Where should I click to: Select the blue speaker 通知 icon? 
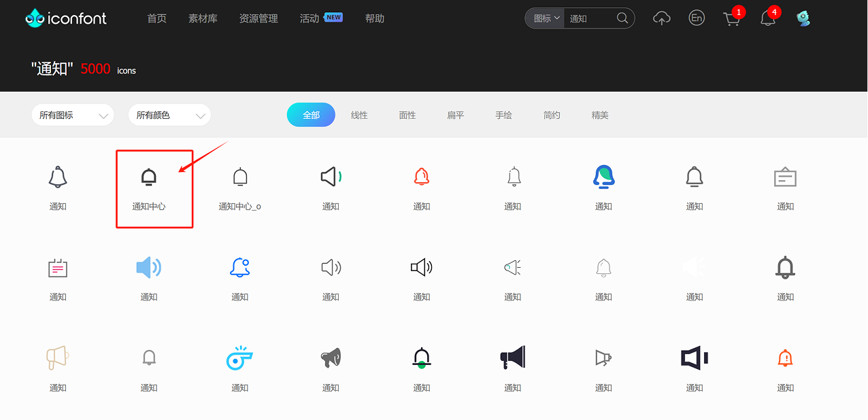click(x=148, y=267)
